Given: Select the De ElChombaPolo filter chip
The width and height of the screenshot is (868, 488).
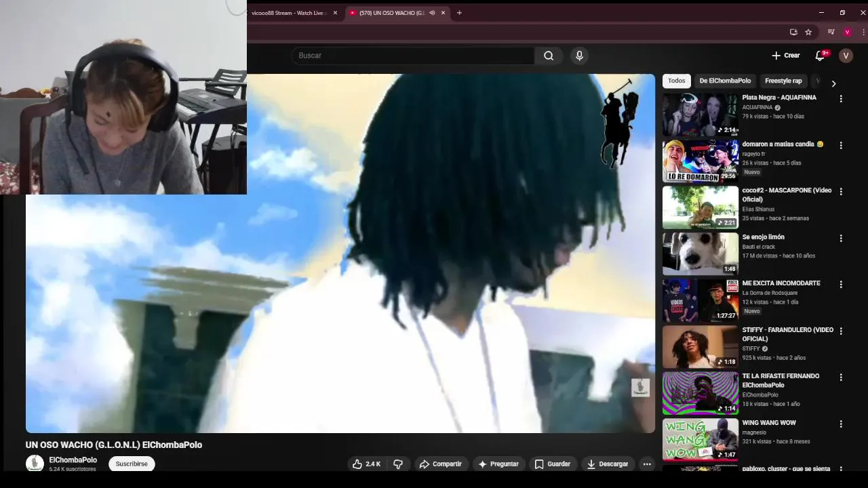Looking at the screenshot, I should [725, 81].
